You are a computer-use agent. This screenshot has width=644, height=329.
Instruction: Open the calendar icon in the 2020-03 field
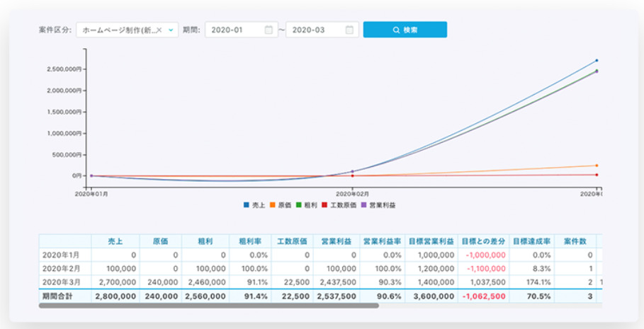coord(349,30)
